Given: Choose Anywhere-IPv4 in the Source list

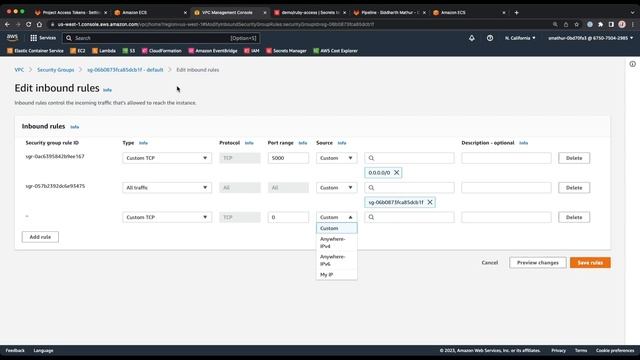Looking at the screenshot, I should click(x=336, y=242).
